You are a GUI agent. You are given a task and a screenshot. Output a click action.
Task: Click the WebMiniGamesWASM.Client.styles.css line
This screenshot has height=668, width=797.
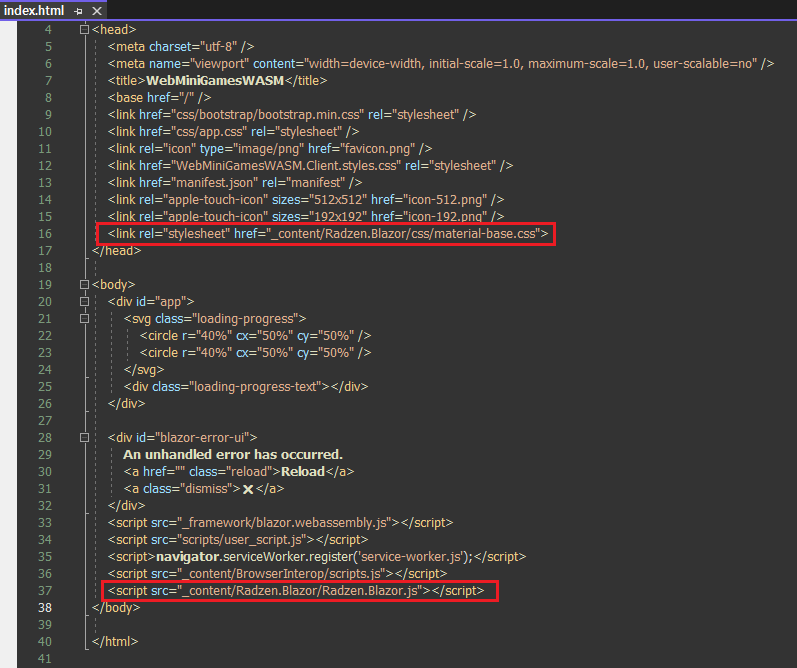310,166
